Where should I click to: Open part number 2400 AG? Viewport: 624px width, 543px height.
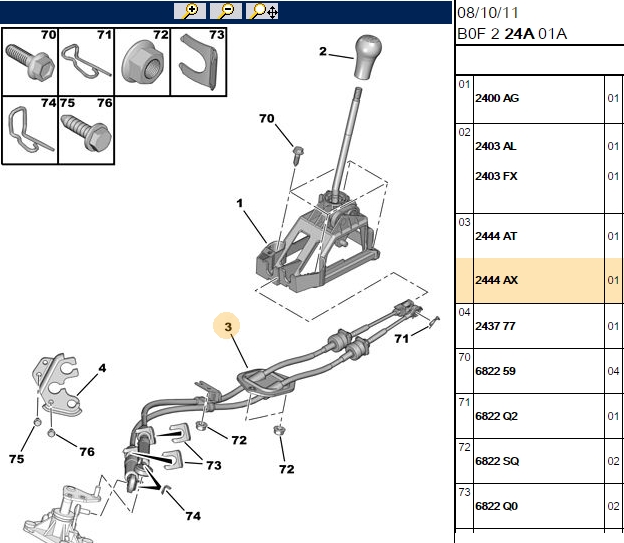coord(497,98)
